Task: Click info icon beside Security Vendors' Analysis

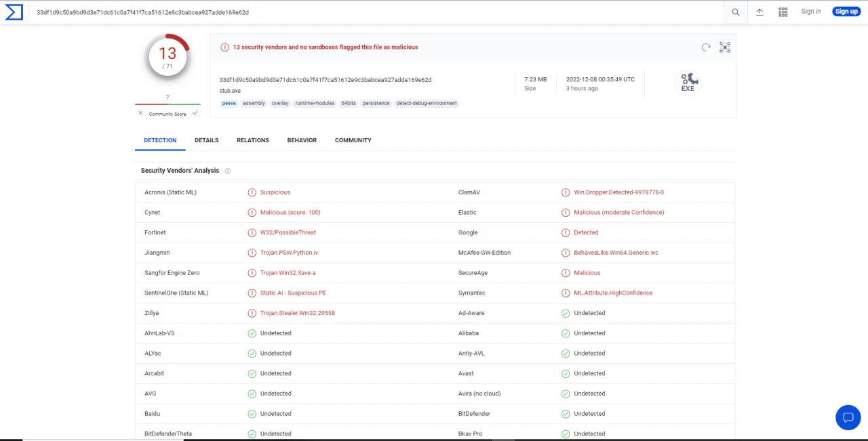Action: [228, 171]
